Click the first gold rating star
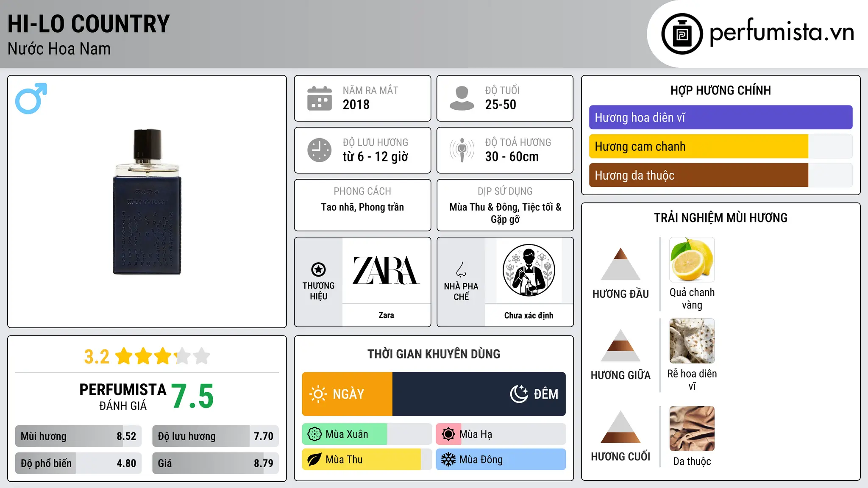 [124, 356]
